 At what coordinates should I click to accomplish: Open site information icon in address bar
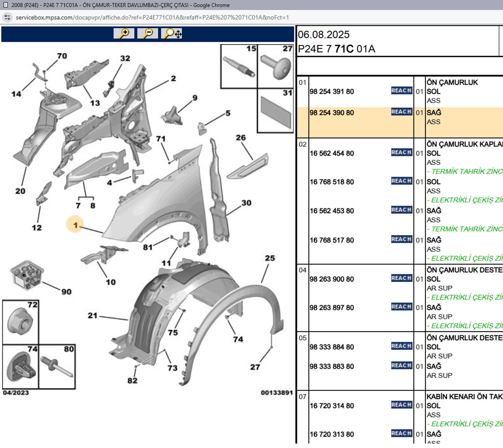[7, 17]
